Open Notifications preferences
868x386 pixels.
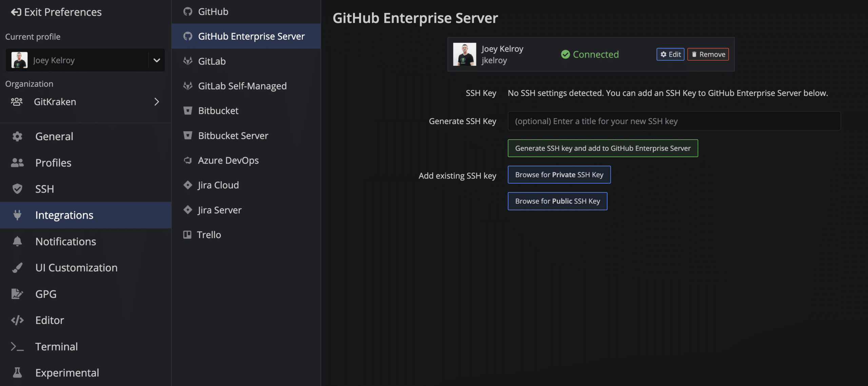(x=85, y=241)
